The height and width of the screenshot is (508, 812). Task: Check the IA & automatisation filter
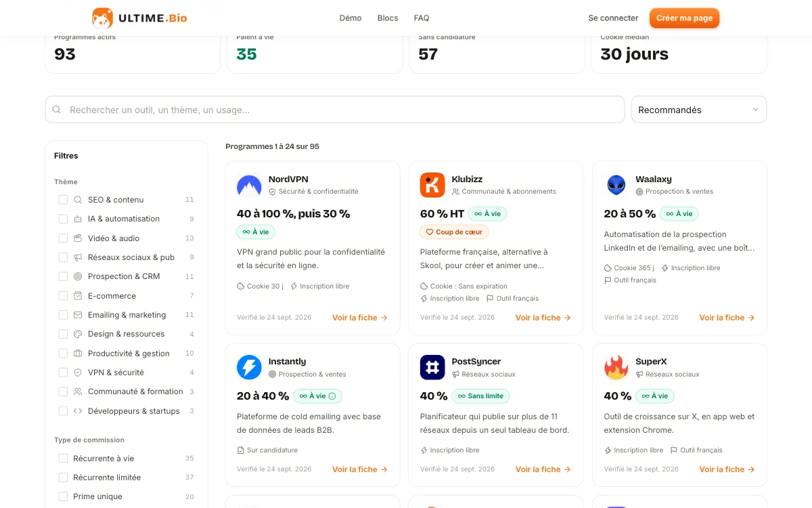[63, 219]
